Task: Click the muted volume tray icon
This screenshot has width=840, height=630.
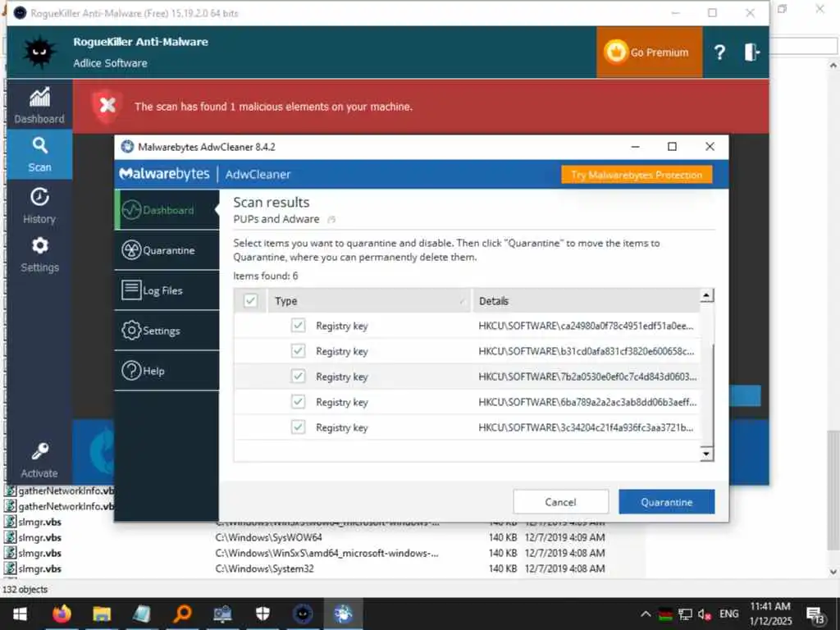Action: pos(704,614)
